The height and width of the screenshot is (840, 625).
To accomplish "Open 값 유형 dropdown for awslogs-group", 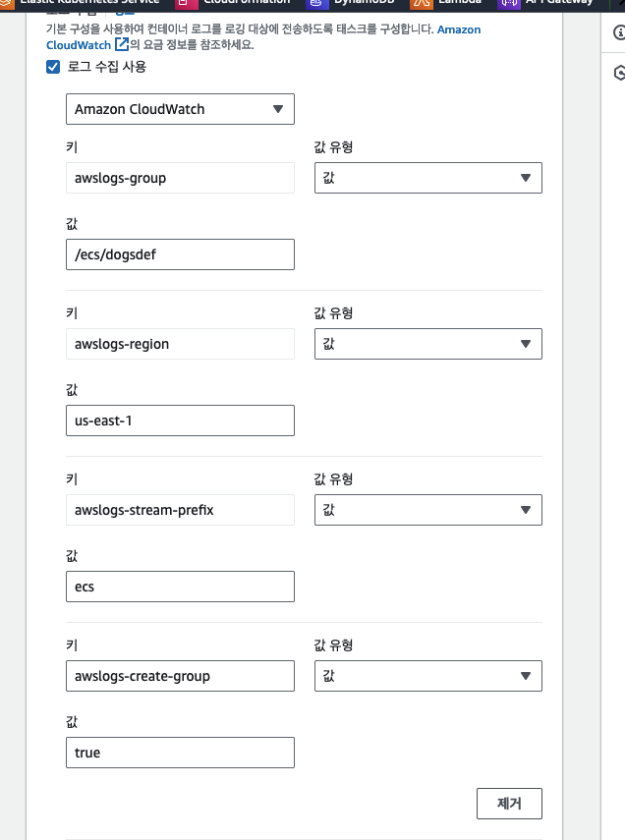I will 428,178.
